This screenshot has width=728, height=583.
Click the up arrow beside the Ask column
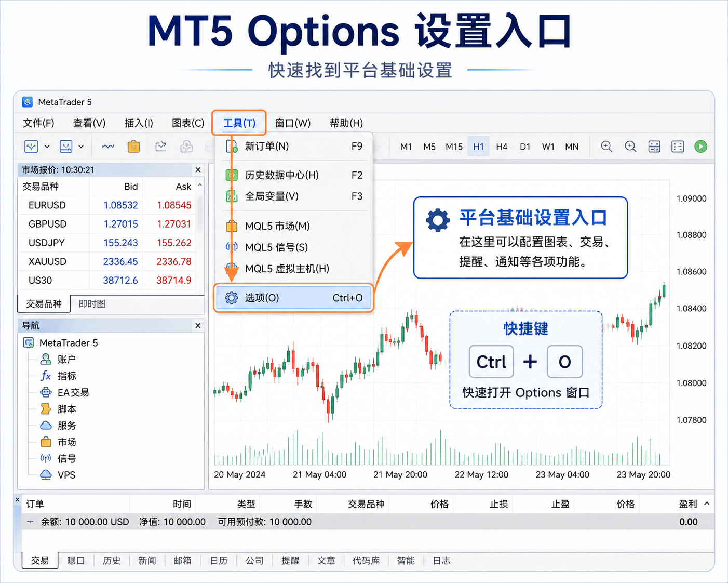200,186
